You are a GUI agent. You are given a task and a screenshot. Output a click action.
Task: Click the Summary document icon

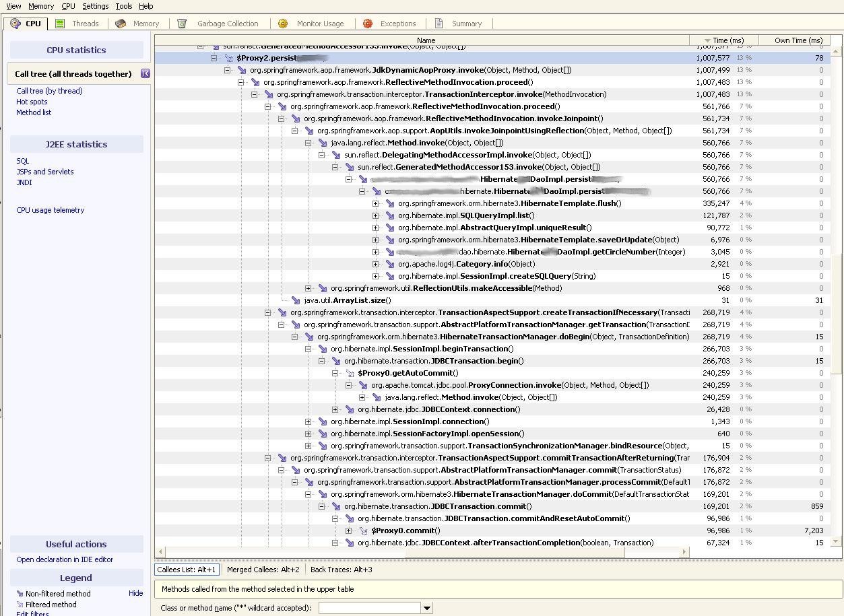[x=439, y=23]
